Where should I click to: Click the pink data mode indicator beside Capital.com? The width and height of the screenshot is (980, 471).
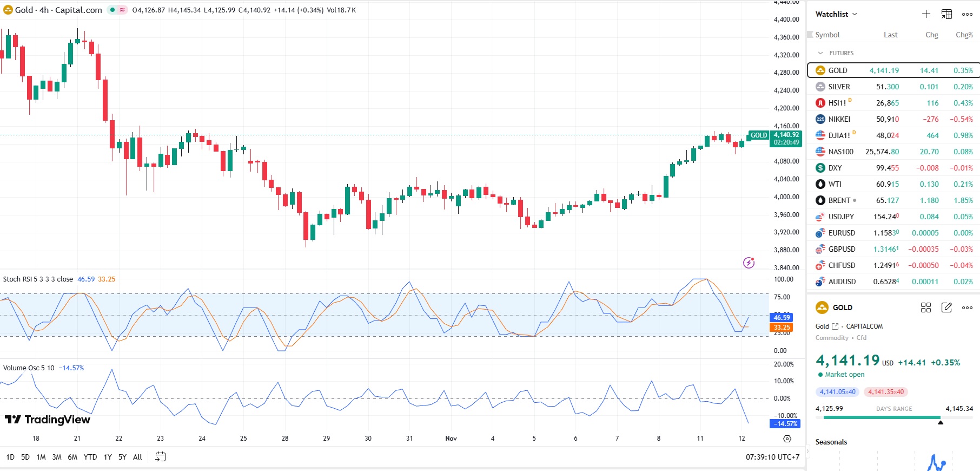(122, 10)
